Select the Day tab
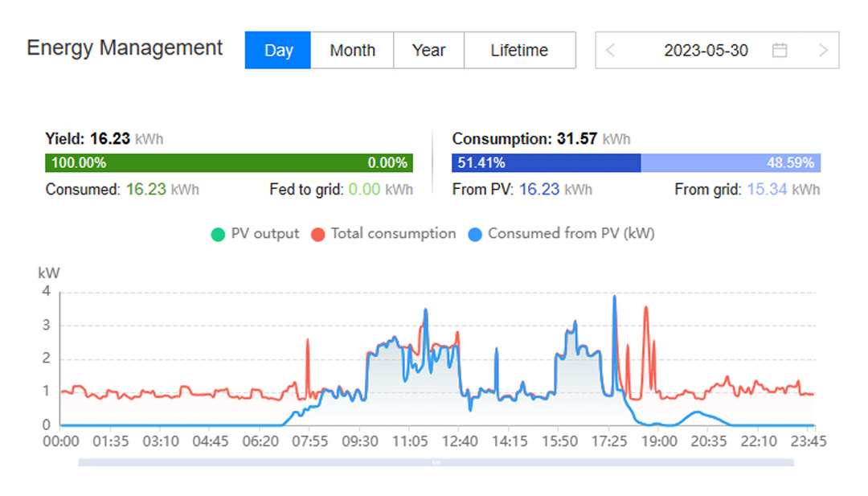This screenshot has height=496, width=868. 278,51
